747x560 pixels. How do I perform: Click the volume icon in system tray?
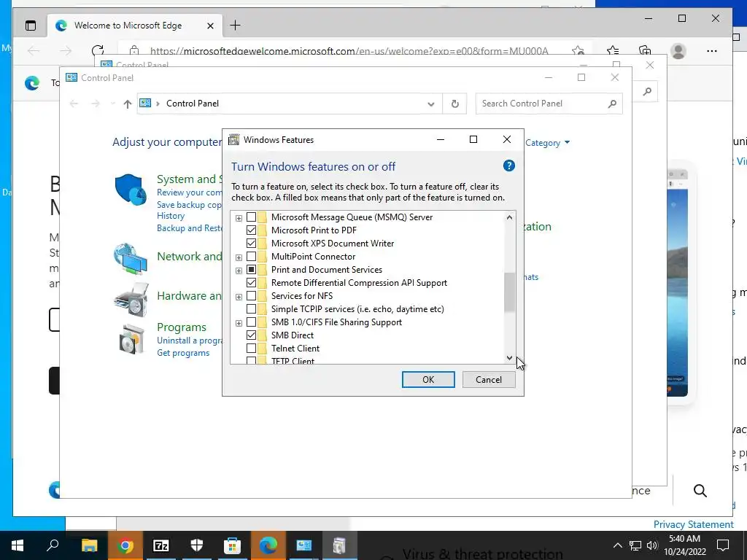[651, 545]
